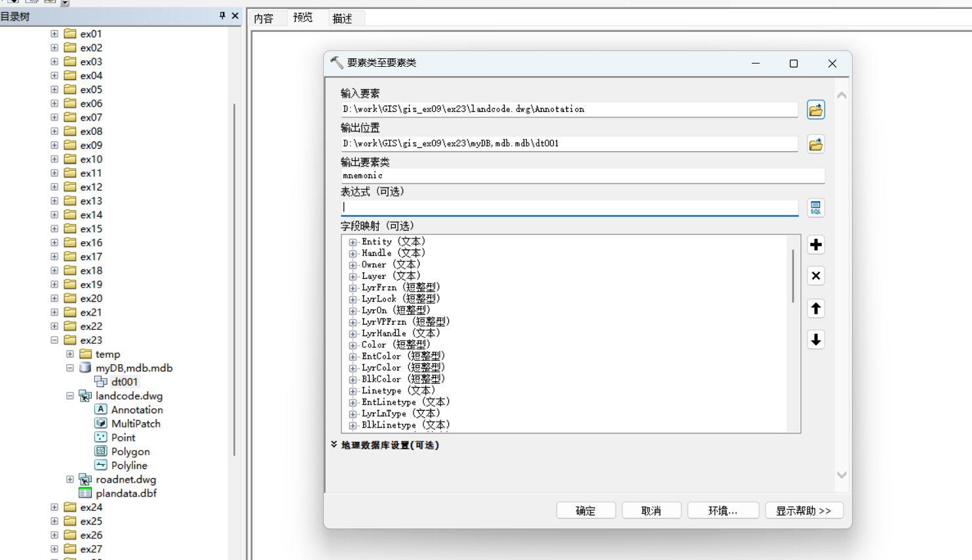Expand the temp folder node

70,354
